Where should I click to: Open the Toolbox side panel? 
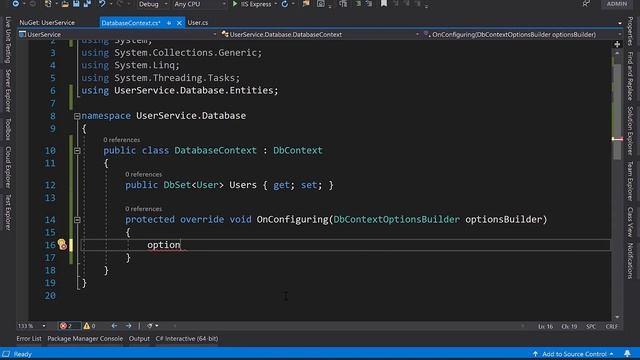[8, 129]
